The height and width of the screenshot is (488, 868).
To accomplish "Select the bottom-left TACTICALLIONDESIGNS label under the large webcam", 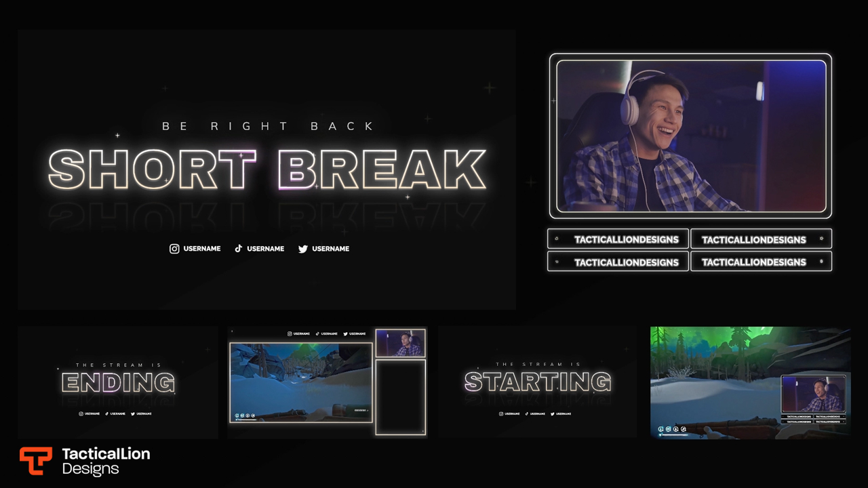I will coord(626,262).
